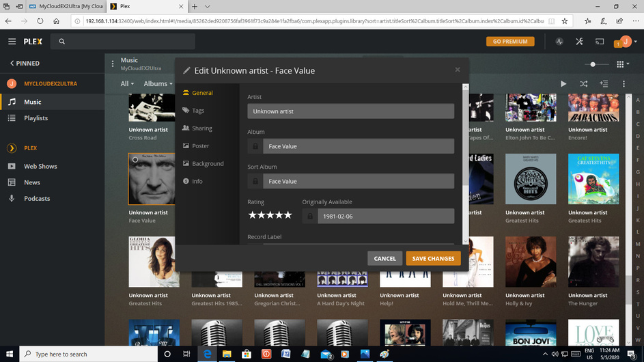Switch to MyCloudEX2Ultra browser tab
This screenshot has height=362, width=644.
point(66,7)
